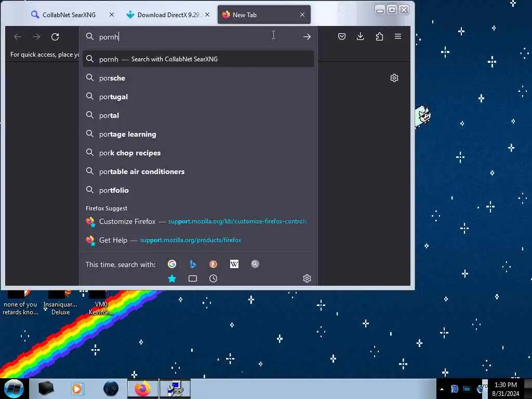Open the Get Help support link
This screenshot has height=399, width=532.
[198, 240]
